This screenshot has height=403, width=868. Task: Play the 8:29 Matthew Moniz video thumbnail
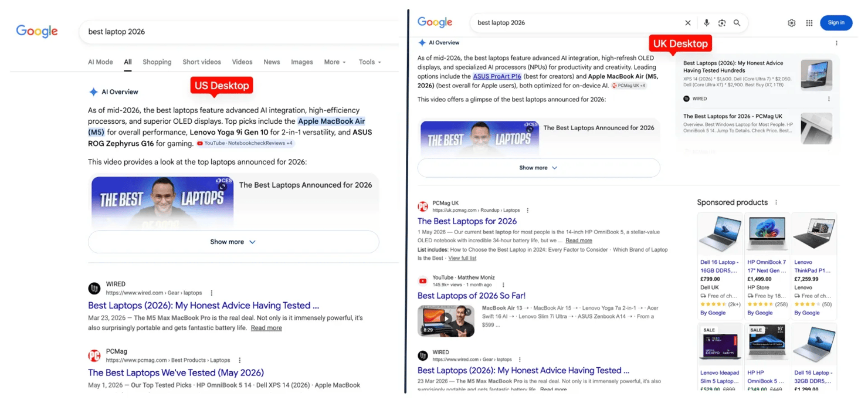[446, 321]
